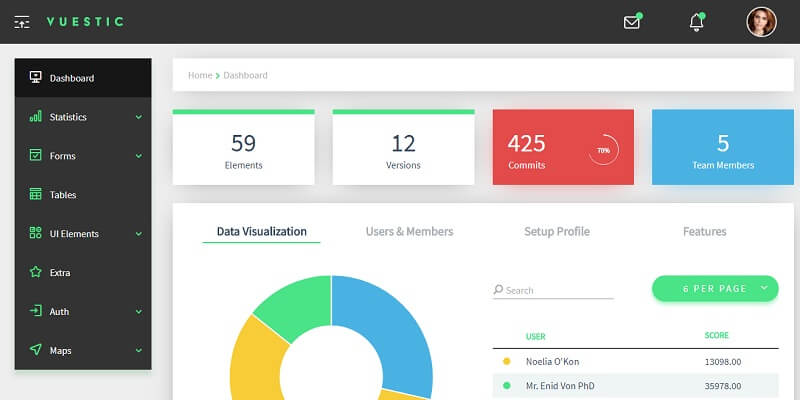Open the mail messages icon
The width and height of the screenshot is (800, 400).
632,22
